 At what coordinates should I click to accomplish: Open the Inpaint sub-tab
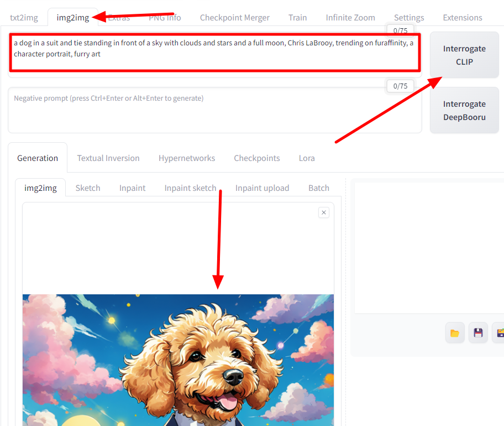133,188
